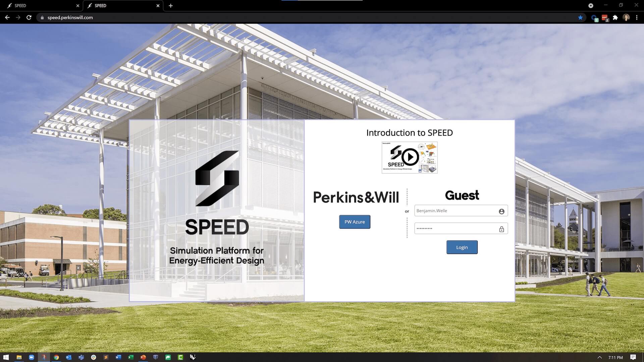Viewport: 644px width, 362px height.
Task: Click the guest password input field
Action: point(456,228)
